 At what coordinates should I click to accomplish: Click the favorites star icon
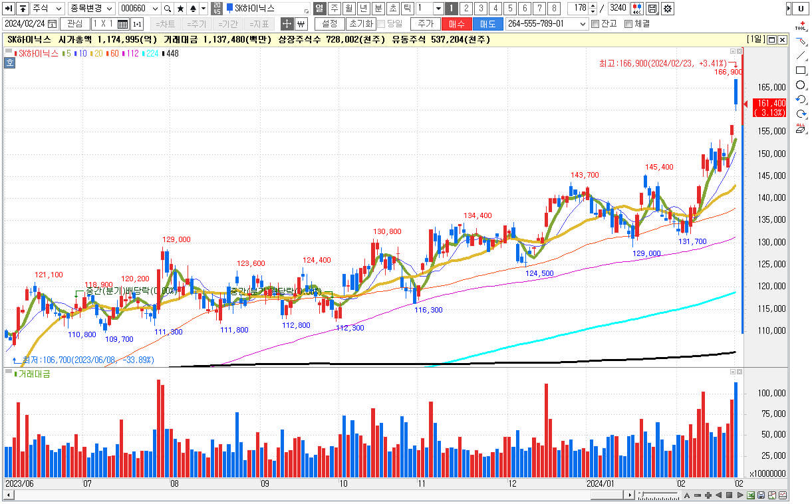click(180, 9)
